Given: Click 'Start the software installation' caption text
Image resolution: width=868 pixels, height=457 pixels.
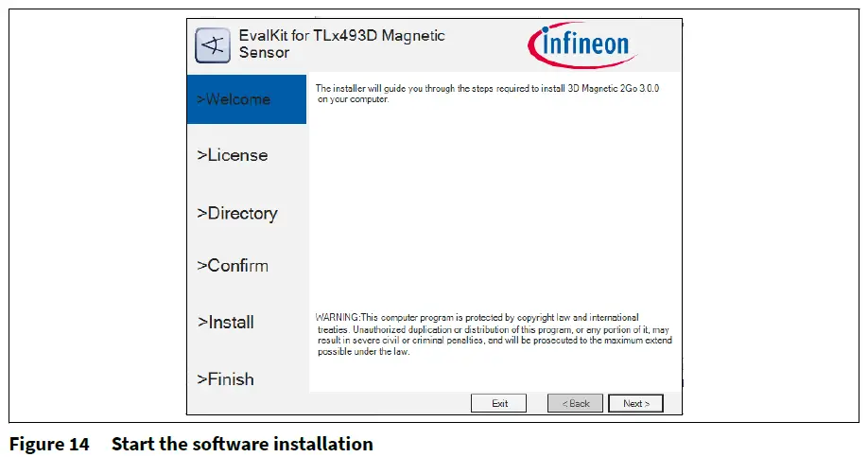Looking at the screenshot, I should (x=242, y=445).
